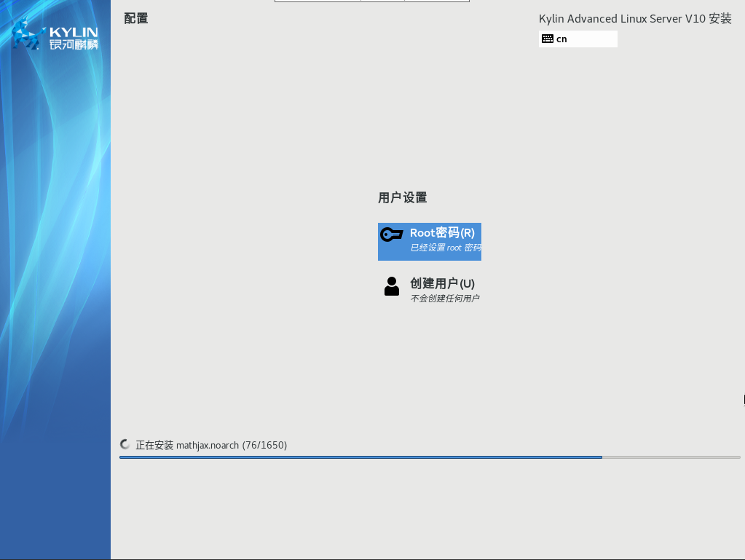
Task: Click the keyboard icon next to cn
Action: (x=548, y=39)
